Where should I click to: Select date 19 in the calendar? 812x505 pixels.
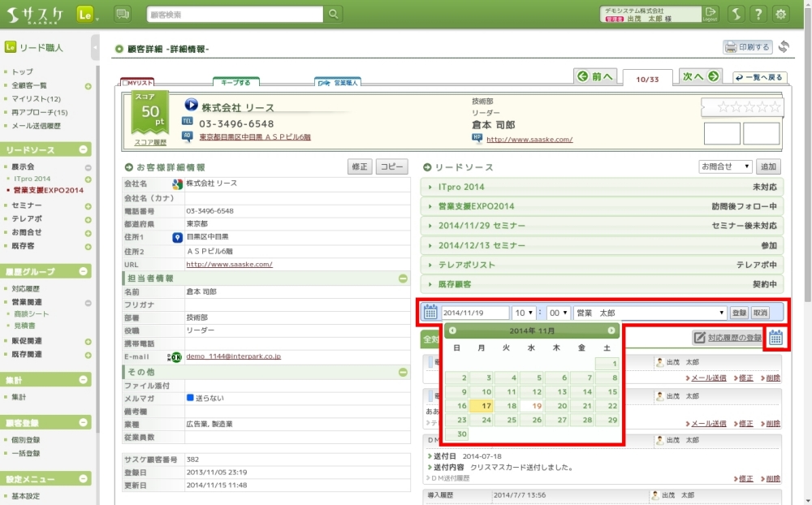[x=535, y=405]
